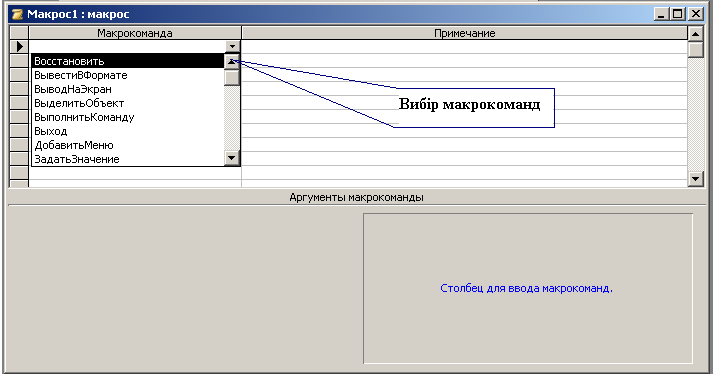Minimize the Макрос1 window

click(662, 14)
